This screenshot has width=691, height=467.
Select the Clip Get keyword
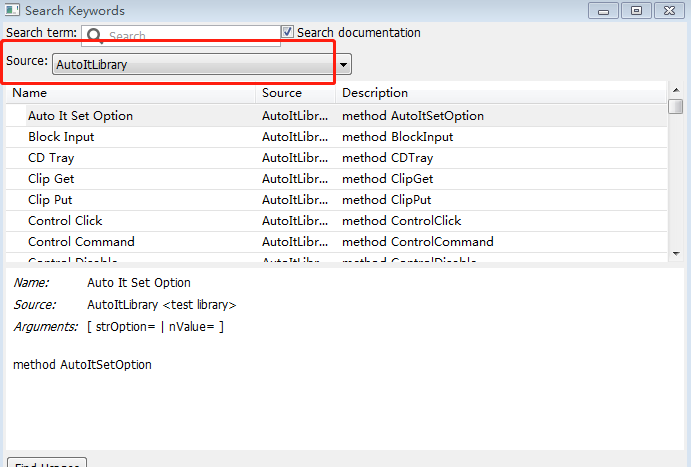51,179
